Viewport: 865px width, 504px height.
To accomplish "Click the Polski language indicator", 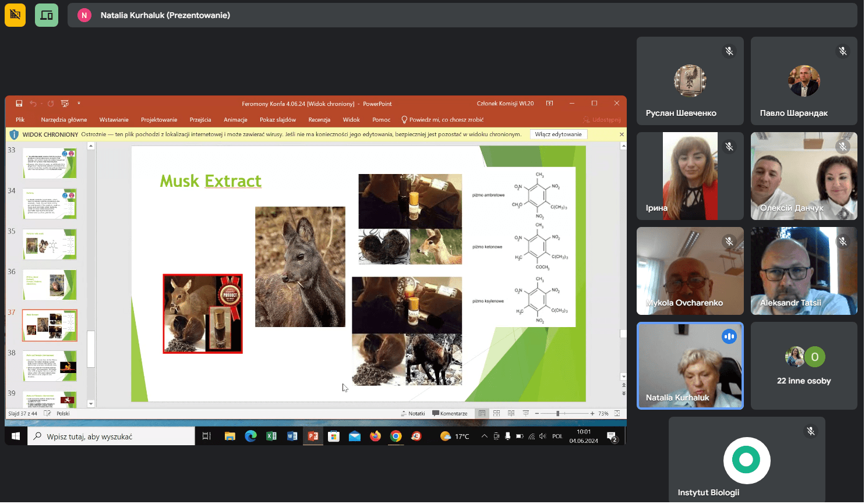I will [63, 413].
